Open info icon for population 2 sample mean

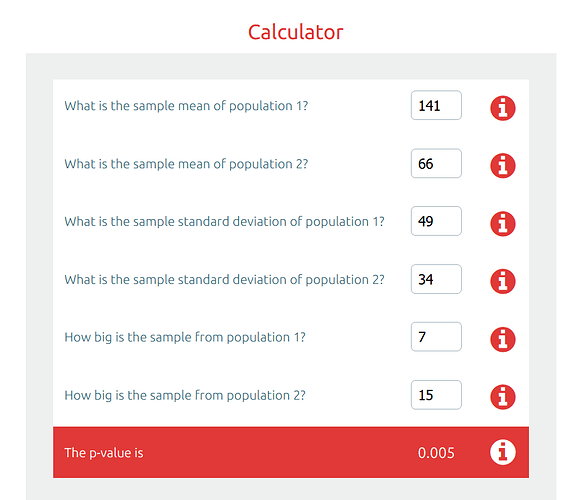(502, 165)
